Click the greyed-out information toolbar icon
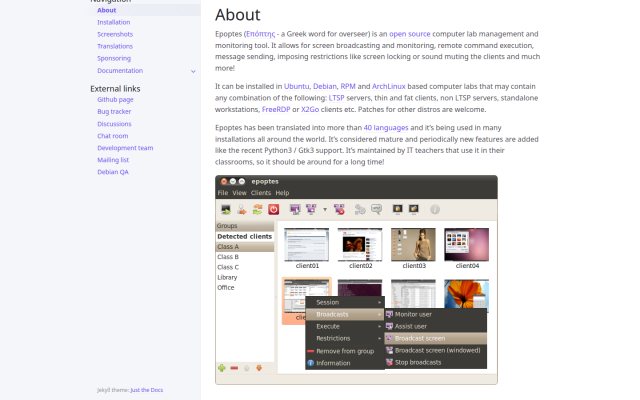 click(x=435, y=209)
